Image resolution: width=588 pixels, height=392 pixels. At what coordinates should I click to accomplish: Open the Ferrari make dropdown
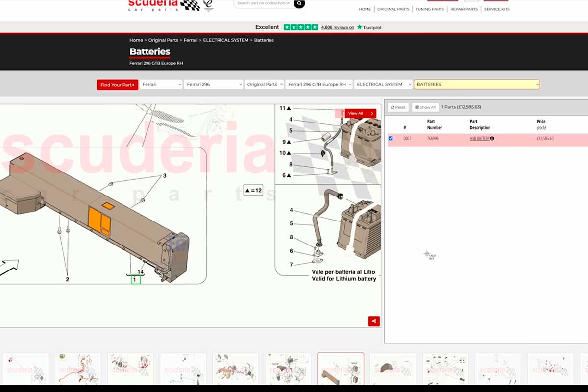point(161,85)
